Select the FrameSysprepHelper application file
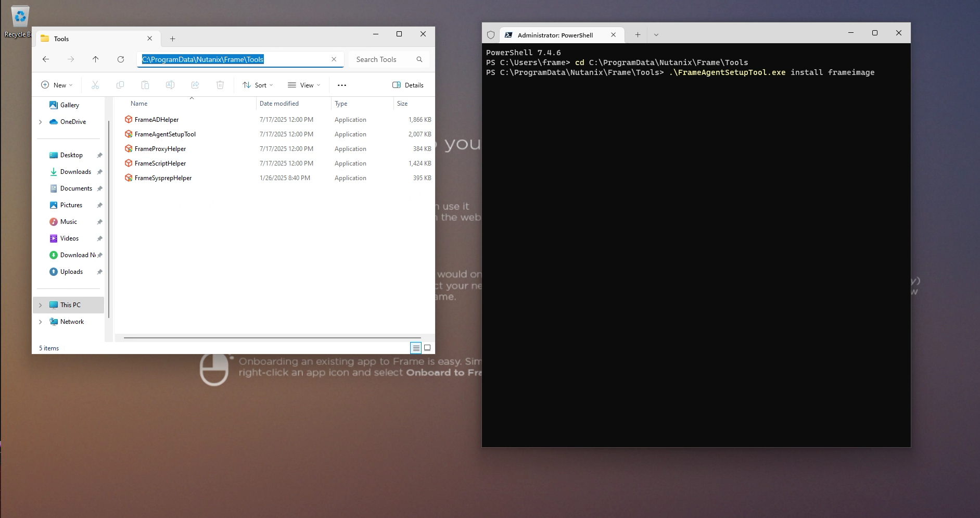The width and height of the screenshot is (980, 518). tap(162, 178)
